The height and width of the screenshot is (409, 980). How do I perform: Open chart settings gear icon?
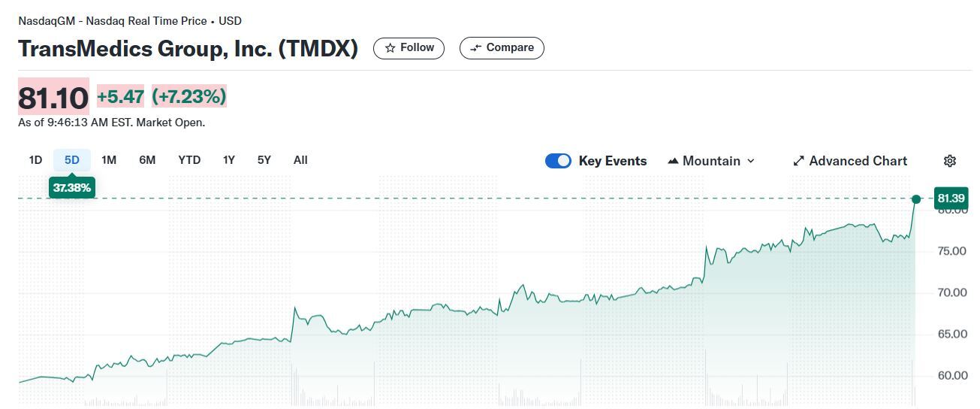tap(949, 161)
